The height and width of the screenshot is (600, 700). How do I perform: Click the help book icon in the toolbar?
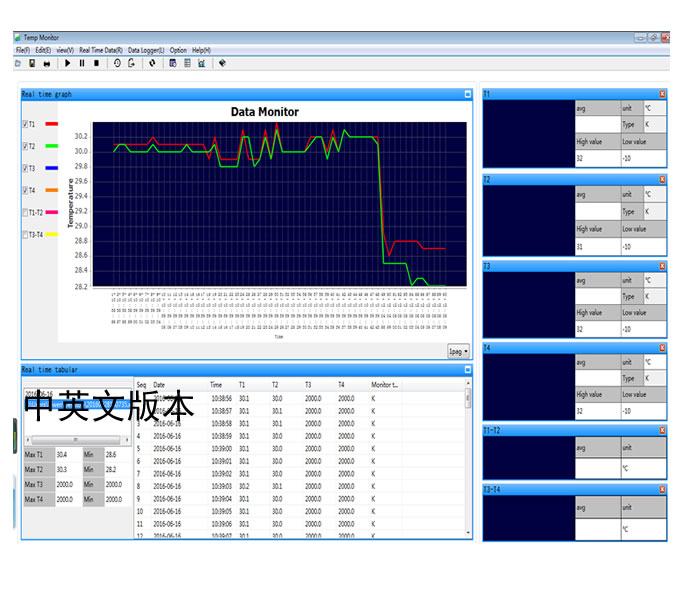coord(222,63)
